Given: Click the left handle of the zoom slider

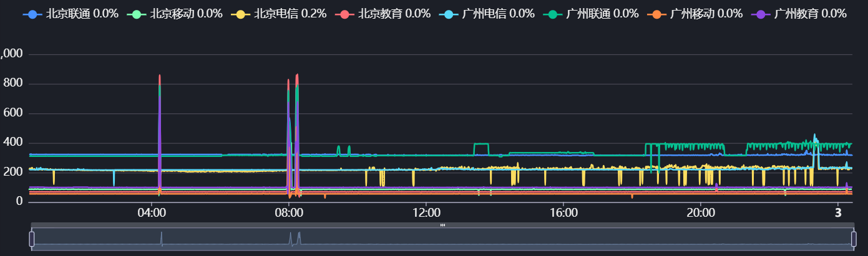Looking at the screenshot, I should click(32, 239).
